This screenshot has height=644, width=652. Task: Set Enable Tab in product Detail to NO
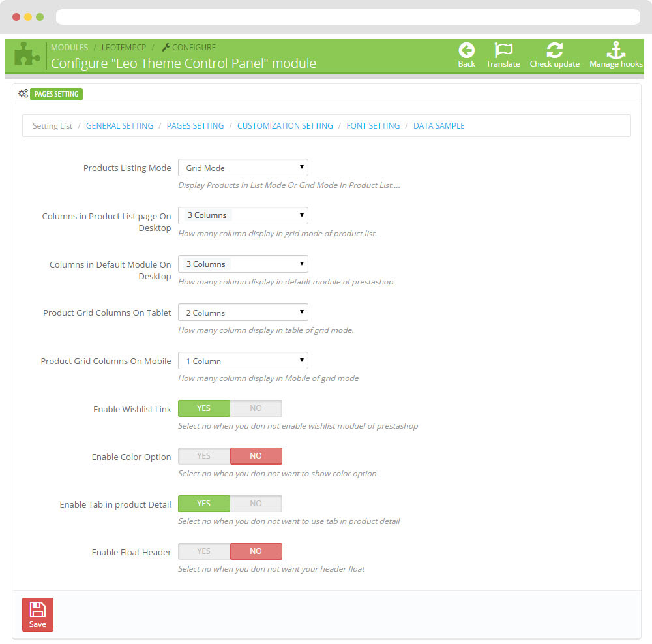click(x=256, y=503)
